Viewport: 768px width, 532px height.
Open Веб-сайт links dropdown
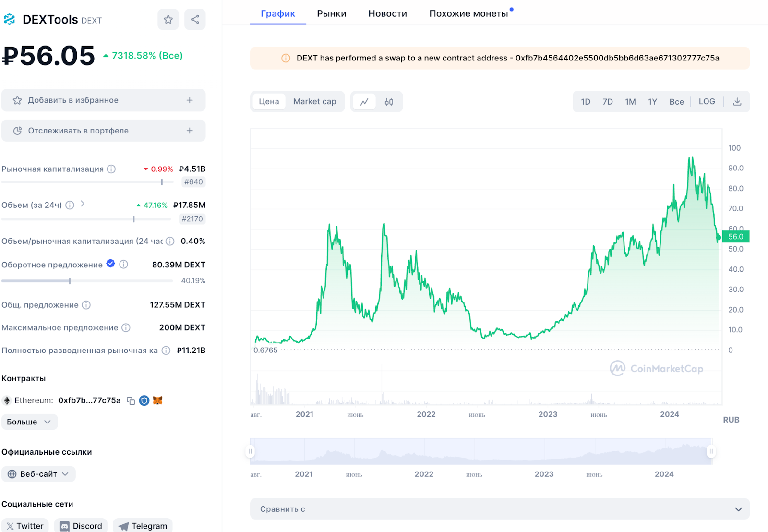click(x=38, y=474)
